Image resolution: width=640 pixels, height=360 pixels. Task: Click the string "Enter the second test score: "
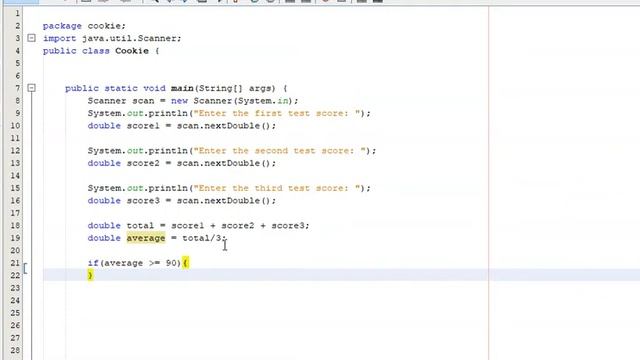pos(279,151)
